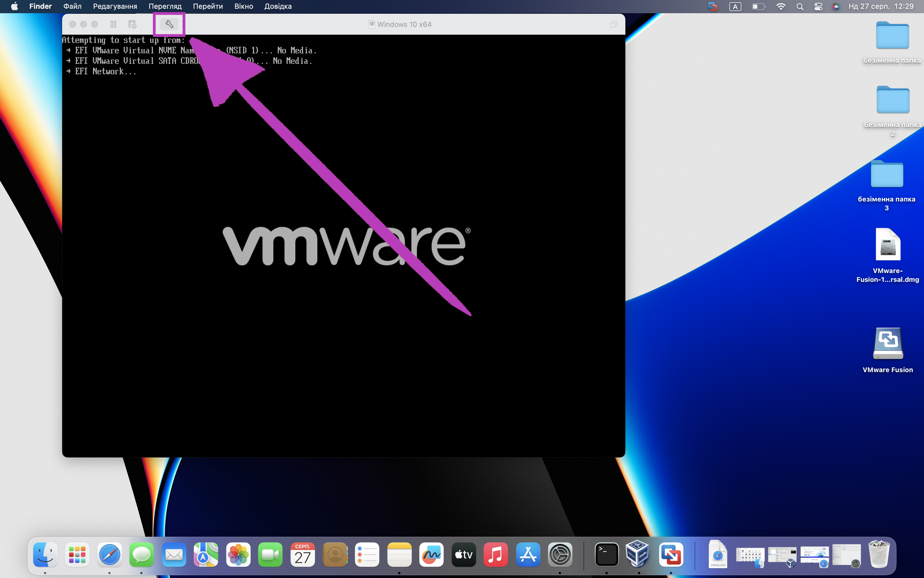
Task: Open Notes from the Dock
Action: pyautogui.click(x=399, y=554)
